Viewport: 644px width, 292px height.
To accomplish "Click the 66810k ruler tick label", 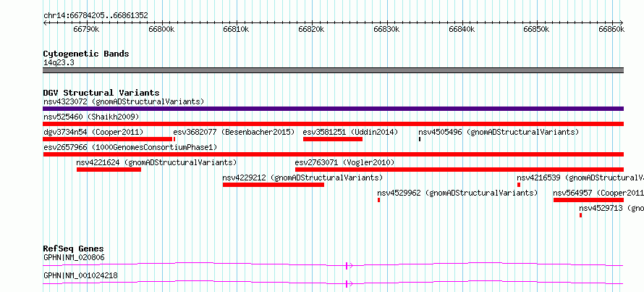I will (x=237, y=29).
